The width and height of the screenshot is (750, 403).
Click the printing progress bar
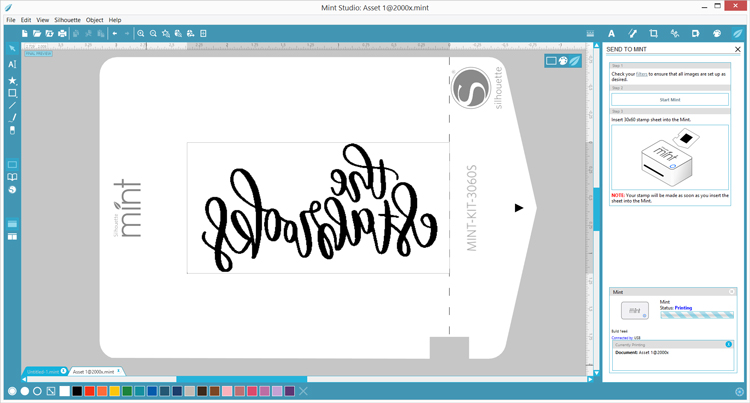pyautogui.click(x=697, y=315)
